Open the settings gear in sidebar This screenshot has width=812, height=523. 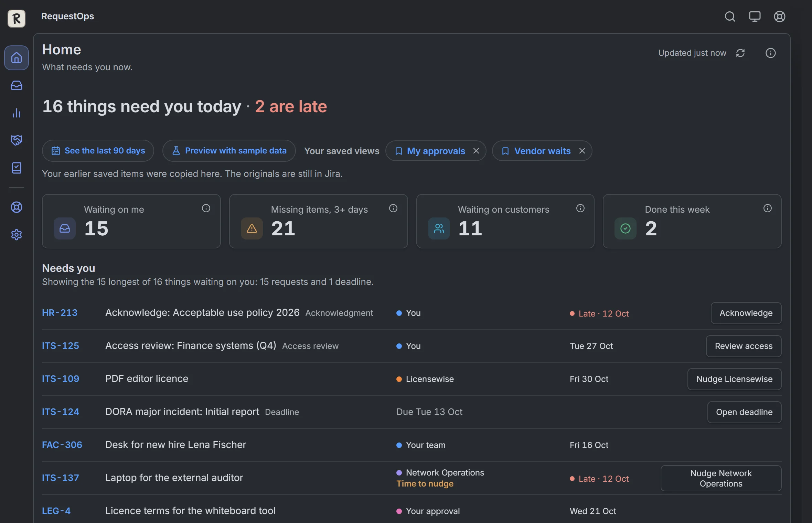[17, 235]
